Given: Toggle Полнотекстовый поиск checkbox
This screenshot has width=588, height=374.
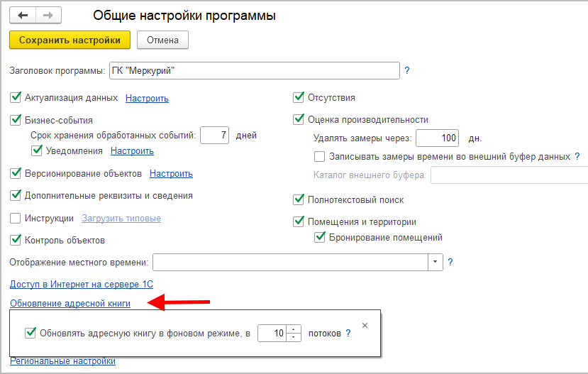Looking at the screenshot, I should pyautogui.click(x=299, y=199).
